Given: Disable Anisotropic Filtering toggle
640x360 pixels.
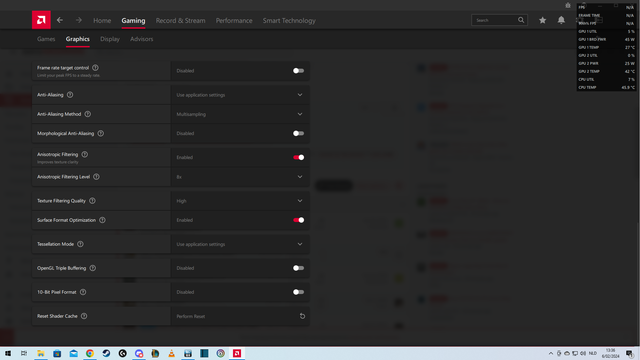Looking at the screenshot, I should pos(298,157).
